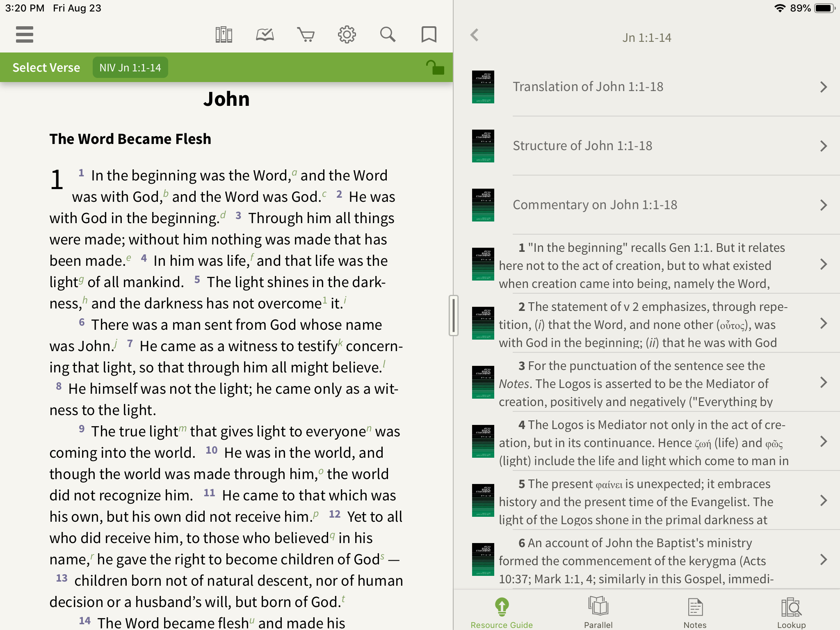The height and width of the screenshot is (630, 840).
Task: Tap book cover beside verse 4 commentary
Action: 483,441
